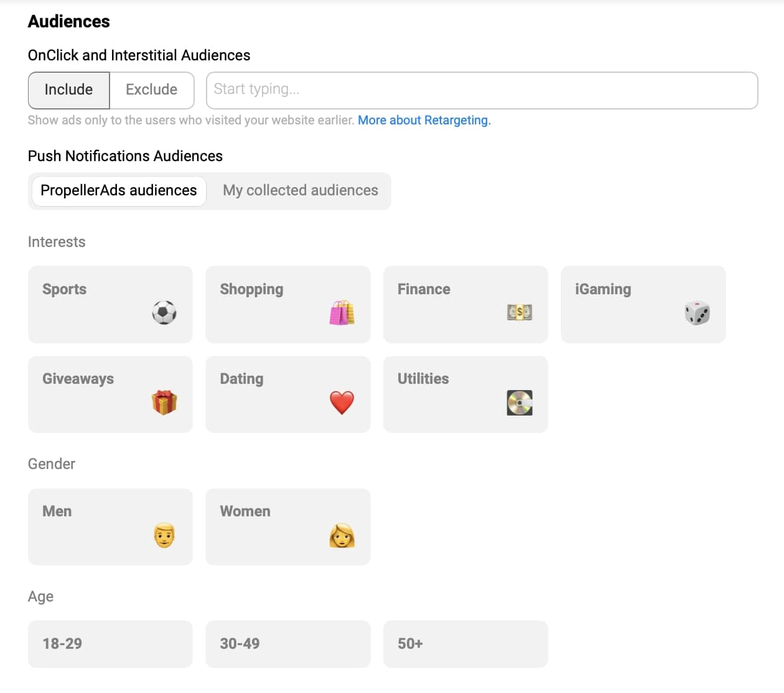
Task: Click the soccer ball icon on Sports
Action: point(164,312)
